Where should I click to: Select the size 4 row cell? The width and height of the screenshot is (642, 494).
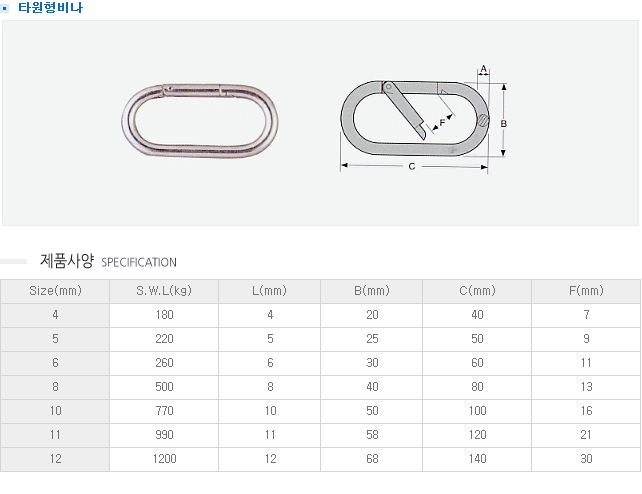click(55, 315)
